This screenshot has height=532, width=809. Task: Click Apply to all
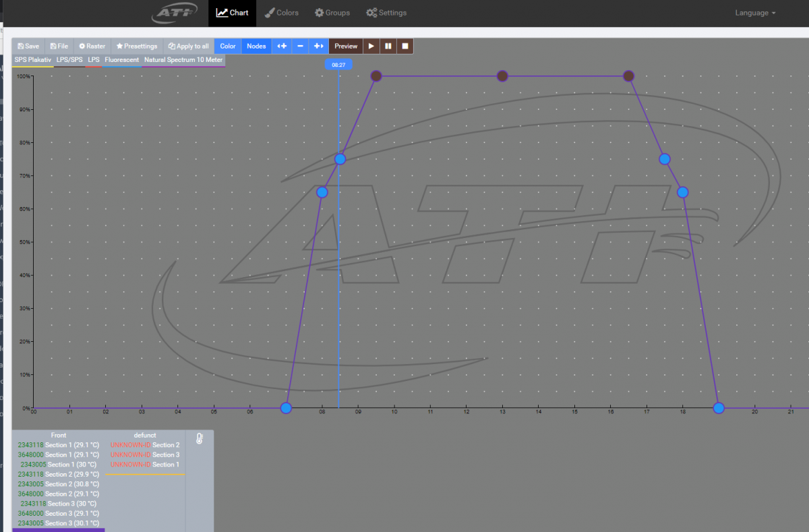point(189,46)
